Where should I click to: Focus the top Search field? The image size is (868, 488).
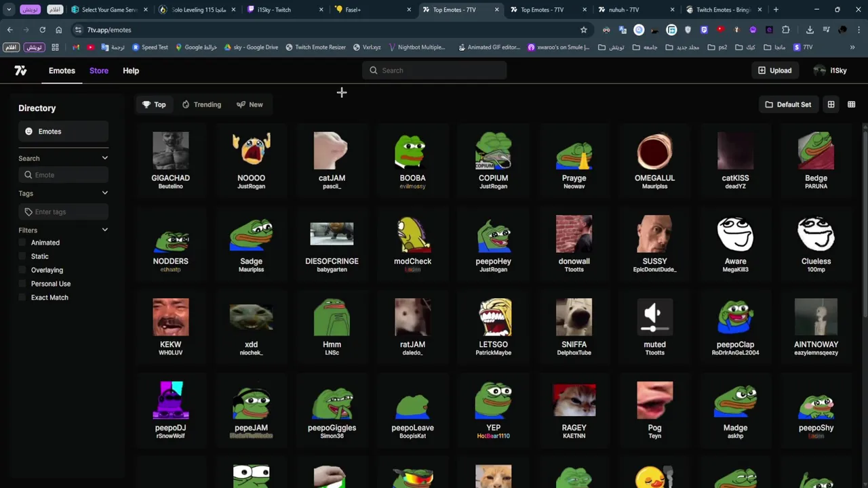tap(434, 70)
